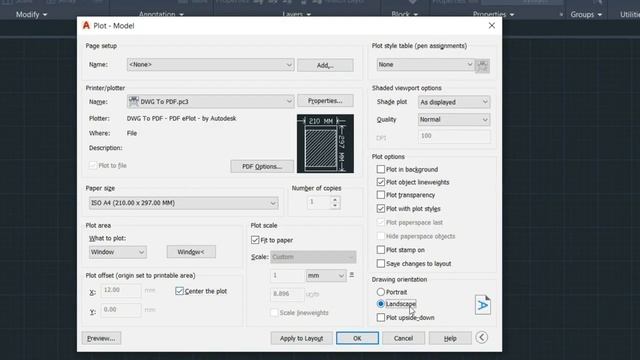Confirm plot with OK button
This screenshot has width=640, height=360.
pyautogui.click(x=357, y=338)
